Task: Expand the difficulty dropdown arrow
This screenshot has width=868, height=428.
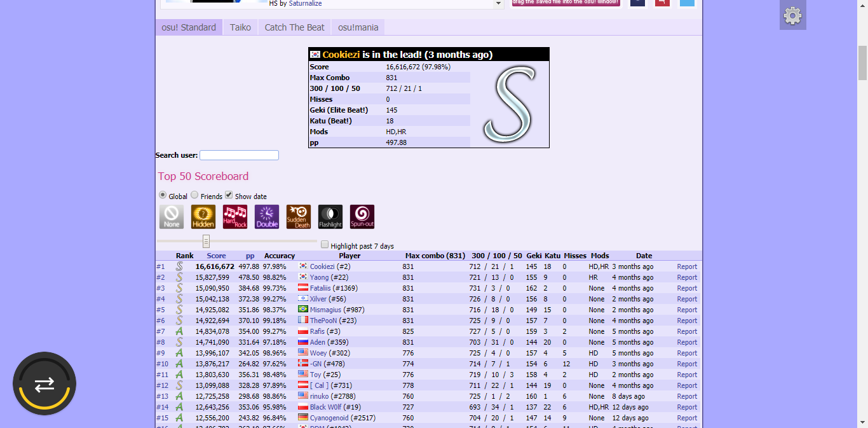Action: click(499, 4)
